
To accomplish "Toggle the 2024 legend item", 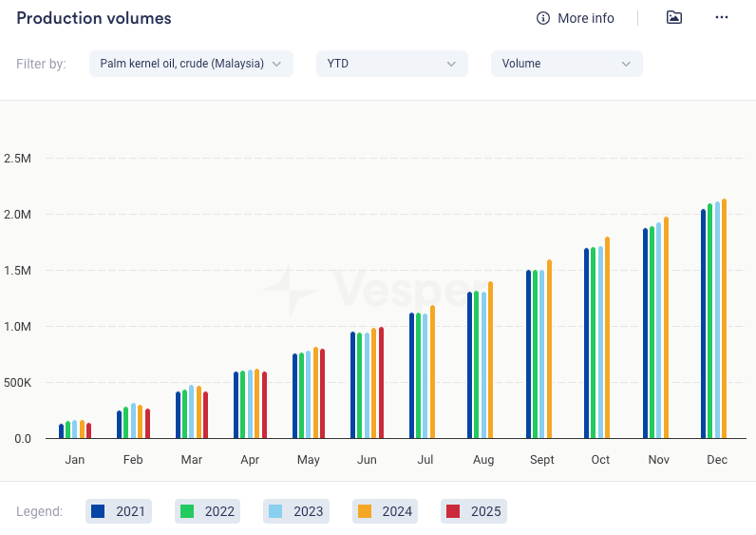I will (x=385, y=511).
